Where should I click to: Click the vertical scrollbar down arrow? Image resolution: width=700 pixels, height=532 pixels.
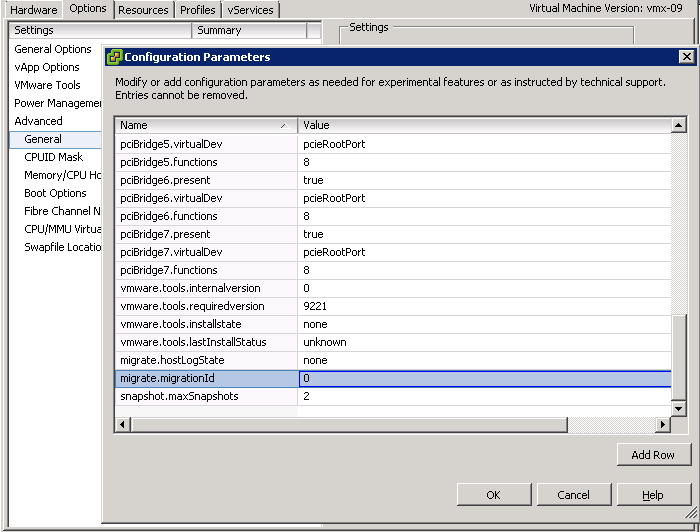point(679,408)
